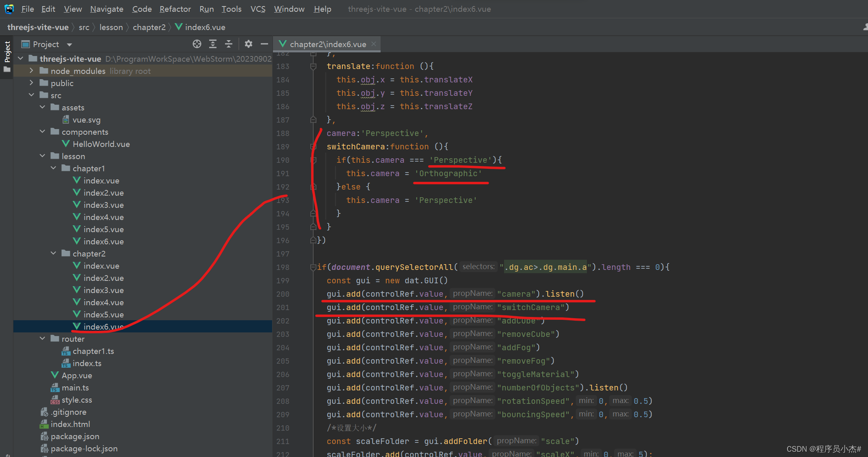Click chapter2 in the breadcrumb path

point(149,27)
